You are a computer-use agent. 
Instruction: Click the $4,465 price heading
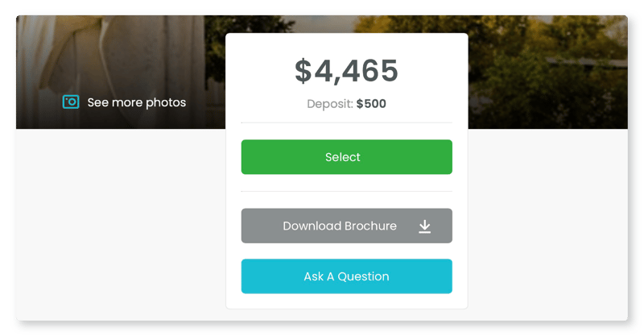point(347,71)
